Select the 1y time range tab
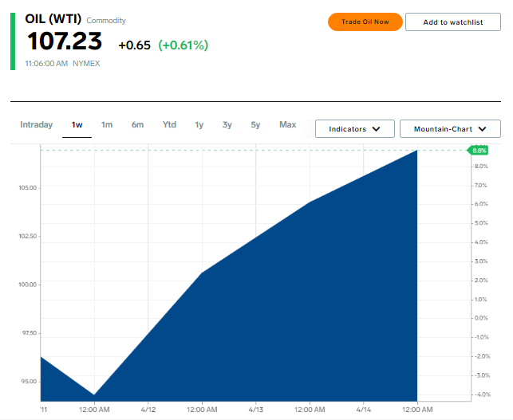Screen dimensions: 513x420 click(x=199, y=124)
